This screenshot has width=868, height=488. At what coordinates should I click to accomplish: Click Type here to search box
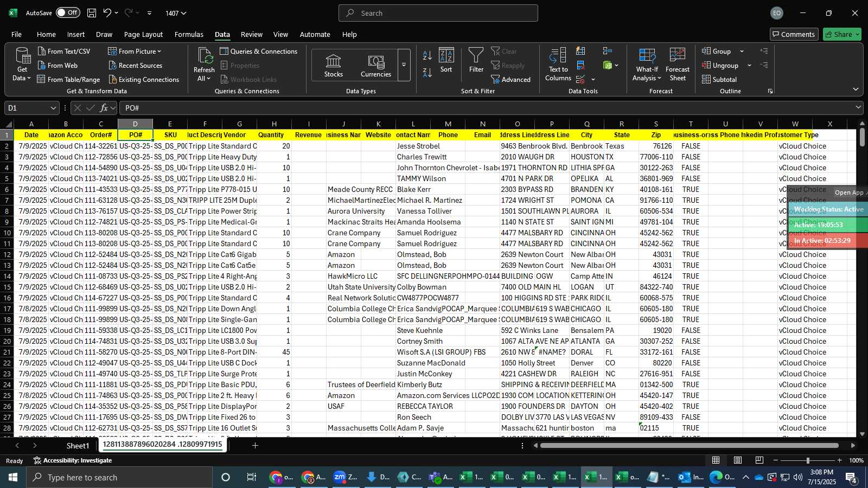coord(119,477)
